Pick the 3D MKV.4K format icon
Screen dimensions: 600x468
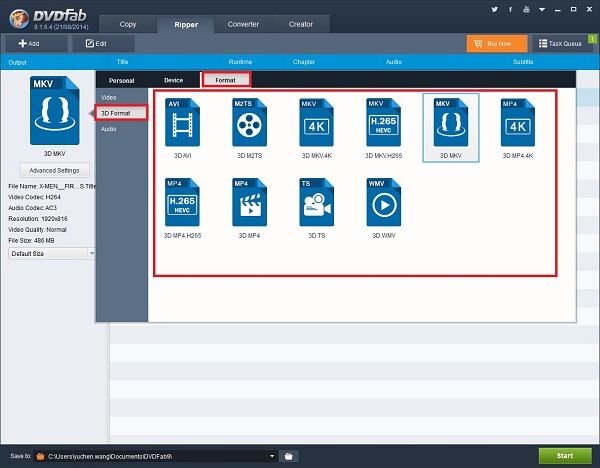pyautogui.click(x=316, y=122)
